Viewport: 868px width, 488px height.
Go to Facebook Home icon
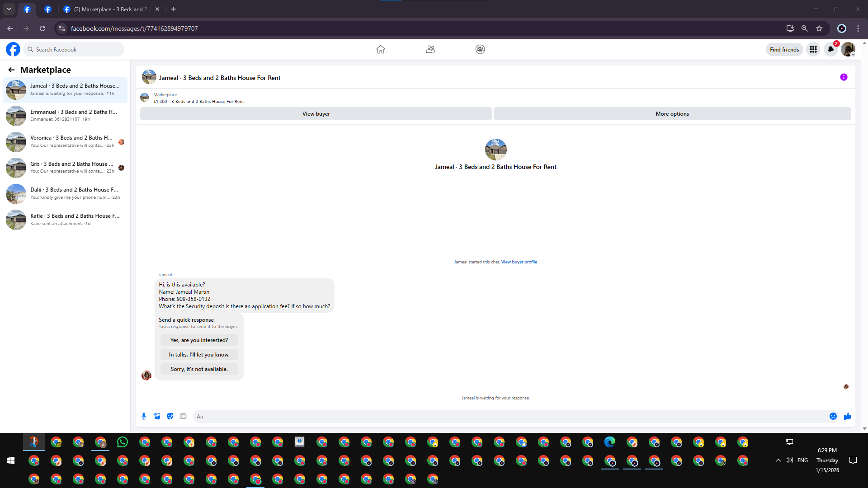click(381, 49)
